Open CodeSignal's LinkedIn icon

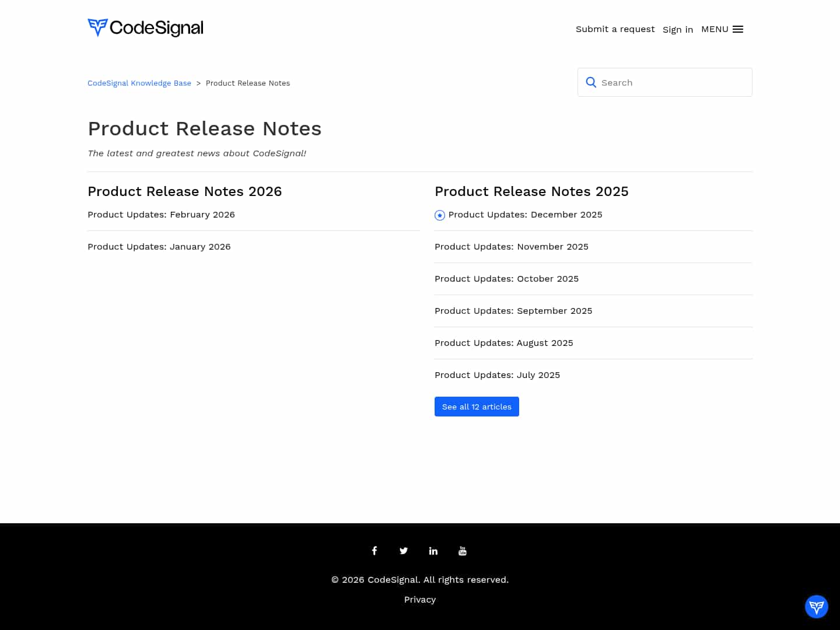[433, 551]
